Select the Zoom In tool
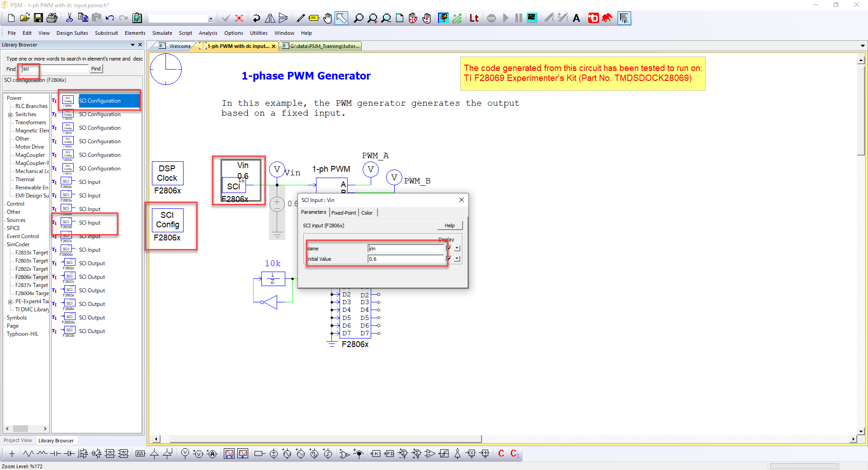This screenshot has width=868, height=470. (x=373, y=18)
